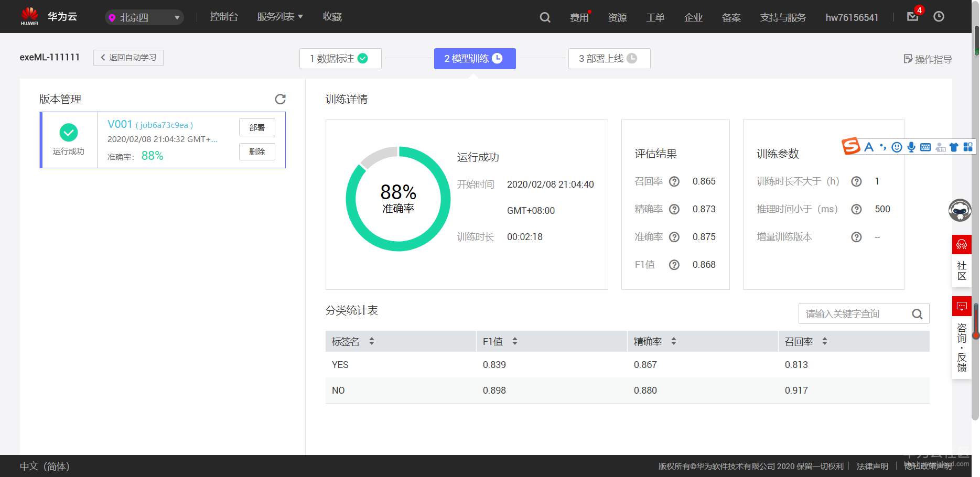Open the Sogou emoji picker icon

pyautogui.click(x=897, y=147)
